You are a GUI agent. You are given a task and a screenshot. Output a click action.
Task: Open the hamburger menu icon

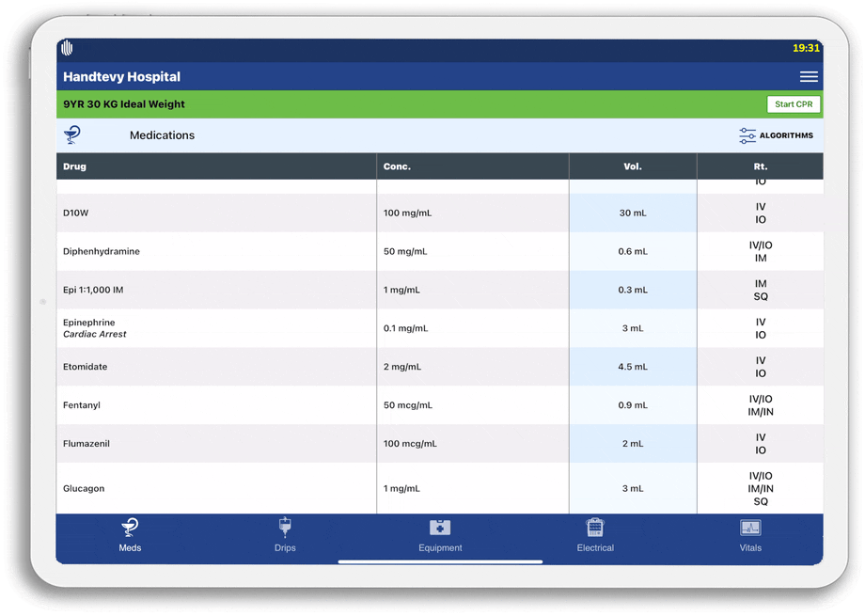coord(808,77)
